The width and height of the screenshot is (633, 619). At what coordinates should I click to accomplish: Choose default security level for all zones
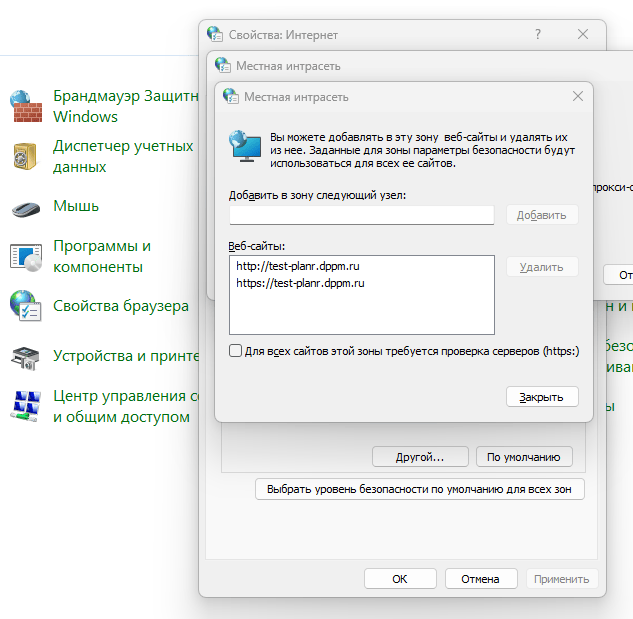click(x=419, y=490)
